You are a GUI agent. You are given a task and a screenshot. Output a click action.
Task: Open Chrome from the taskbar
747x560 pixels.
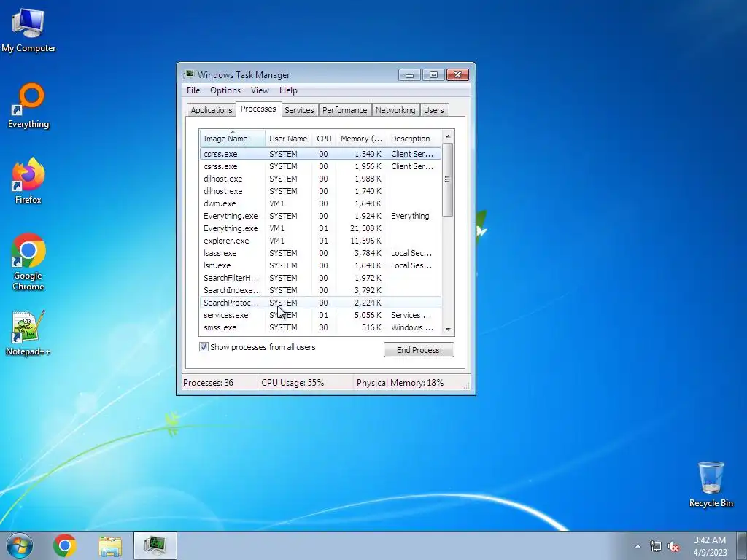pyautogui.click(x=65, y=545)
